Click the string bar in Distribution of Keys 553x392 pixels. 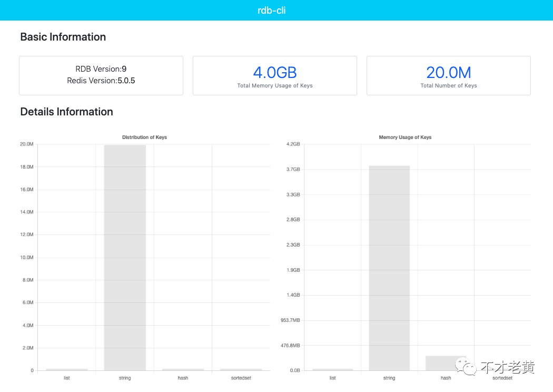click(x=125, y=258)
